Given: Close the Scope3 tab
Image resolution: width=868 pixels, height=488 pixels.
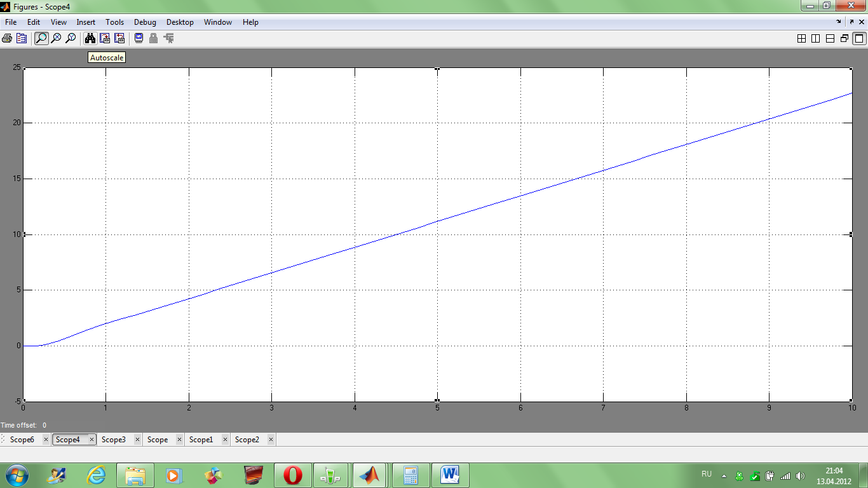Looking at the screenshot, I should coord(138,440).
